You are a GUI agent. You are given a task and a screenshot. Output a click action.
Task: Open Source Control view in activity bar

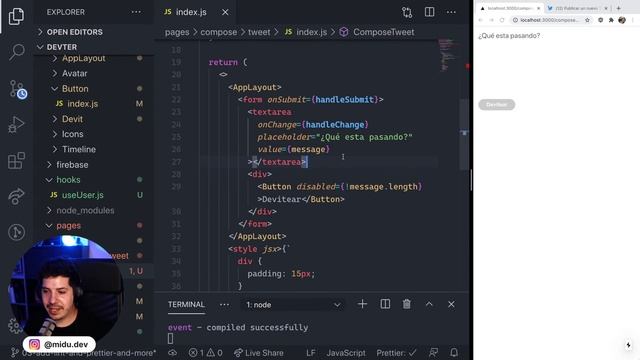(17, 89)
